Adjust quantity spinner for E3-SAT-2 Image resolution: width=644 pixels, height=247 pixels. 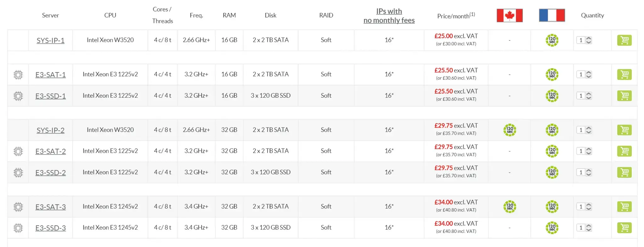pos(589,151)
